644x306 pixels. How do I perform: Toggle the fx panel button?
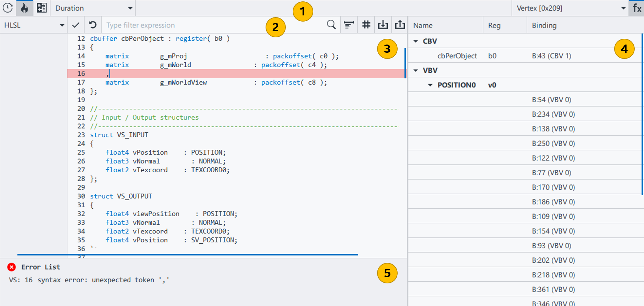pyautogui.click(x=637, y=8)
